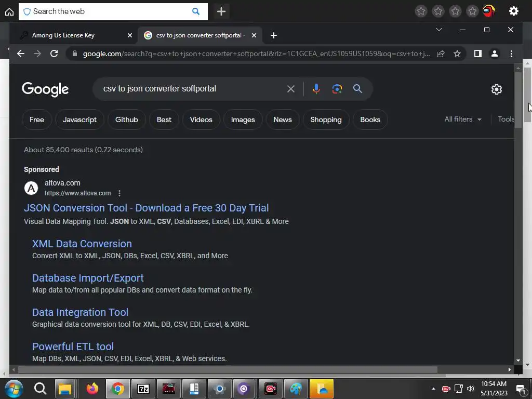Image resolution: width=532 pixels, height=399 pixels.
Task: Open volume control in system tray
Action: [x=471, y=389]
